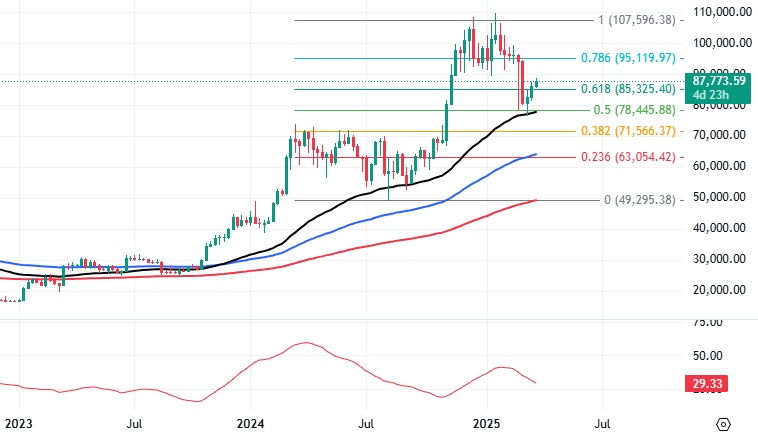The width and height of the screenshot is (758, 434).
Task: Click the 2025 time axis label
Action: click(486, 424)
